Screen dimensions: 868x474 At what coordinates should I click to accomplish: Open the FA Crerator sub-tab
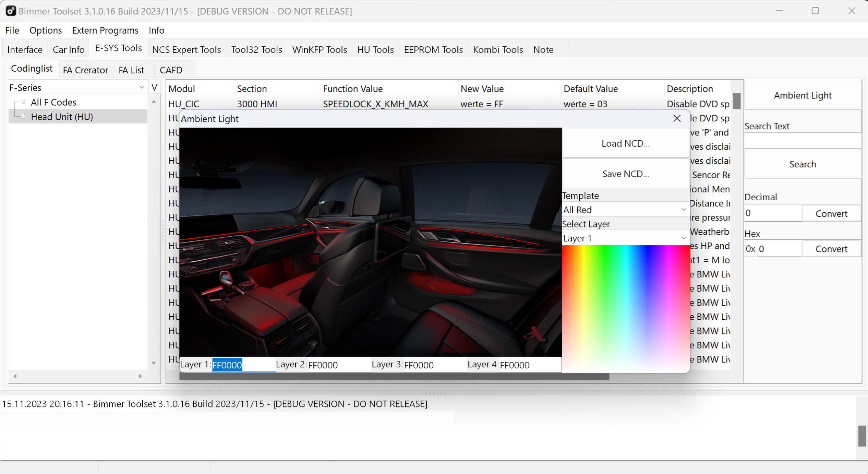point(85,70)
